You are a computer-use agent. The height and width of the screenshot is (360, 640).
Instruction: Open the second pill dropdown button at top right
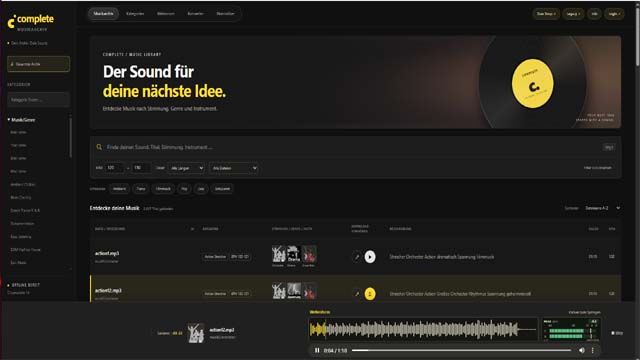tap(573, 14)
